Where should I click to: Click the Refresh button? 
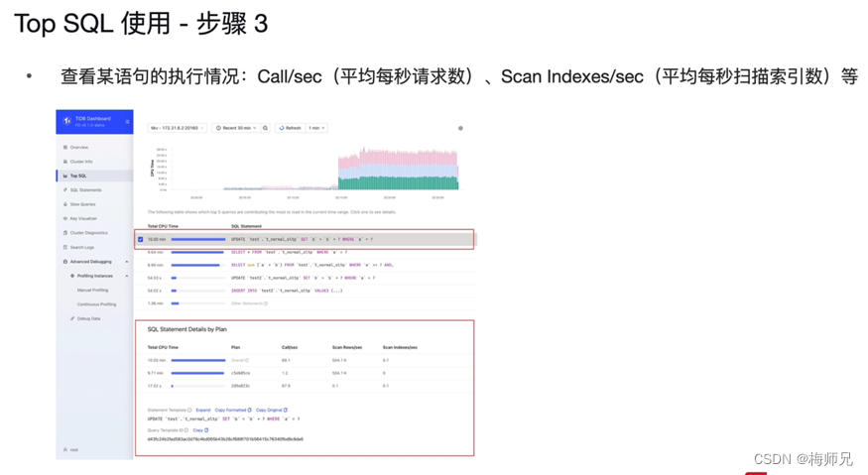[x=290, y=128]
